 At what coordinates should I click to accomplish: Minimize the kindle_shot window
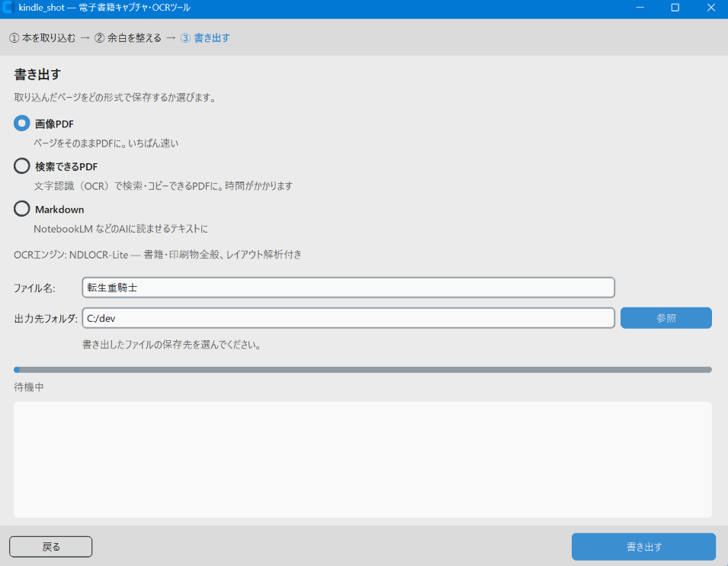pos(640,8)
